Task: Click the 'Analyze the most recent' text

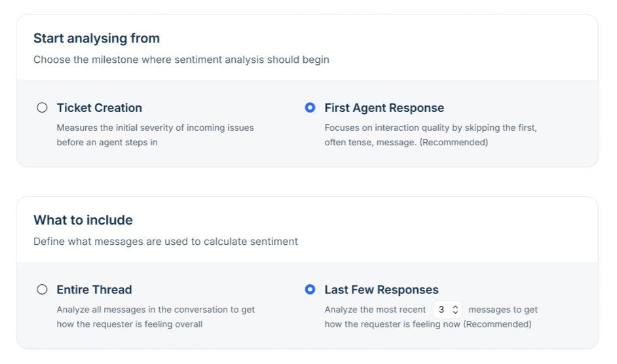Action: (375, 310)
